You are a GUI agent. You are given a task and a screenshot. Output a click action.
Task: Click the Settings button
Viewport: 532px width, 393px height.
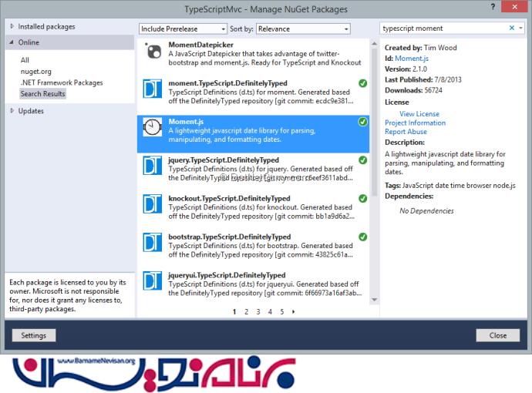coord(34,335)
